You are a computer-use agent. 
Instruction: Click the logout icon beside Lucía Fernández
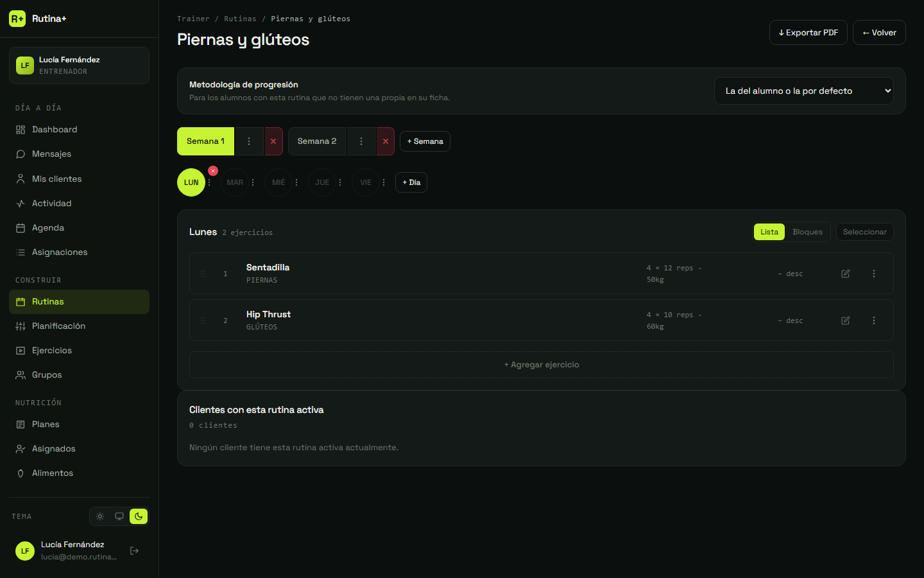134,551
